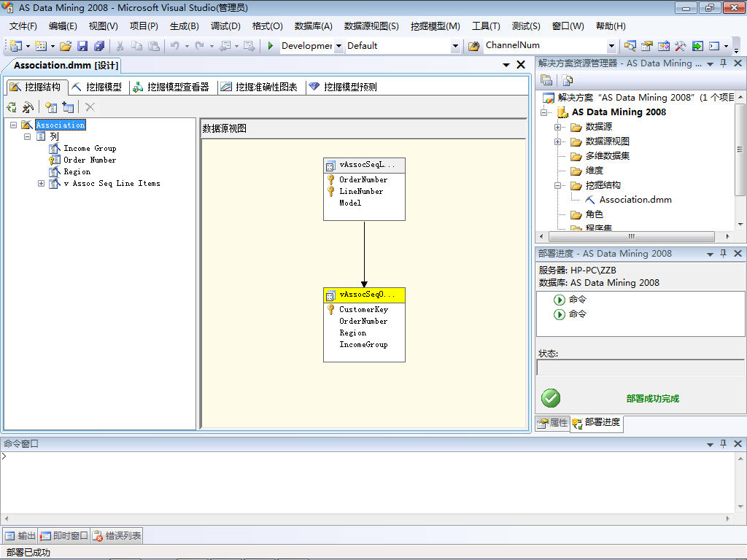Screen dimensions: 747x560
Task: Open the Properties Window toolbar icon
Action: coord(646,46)
